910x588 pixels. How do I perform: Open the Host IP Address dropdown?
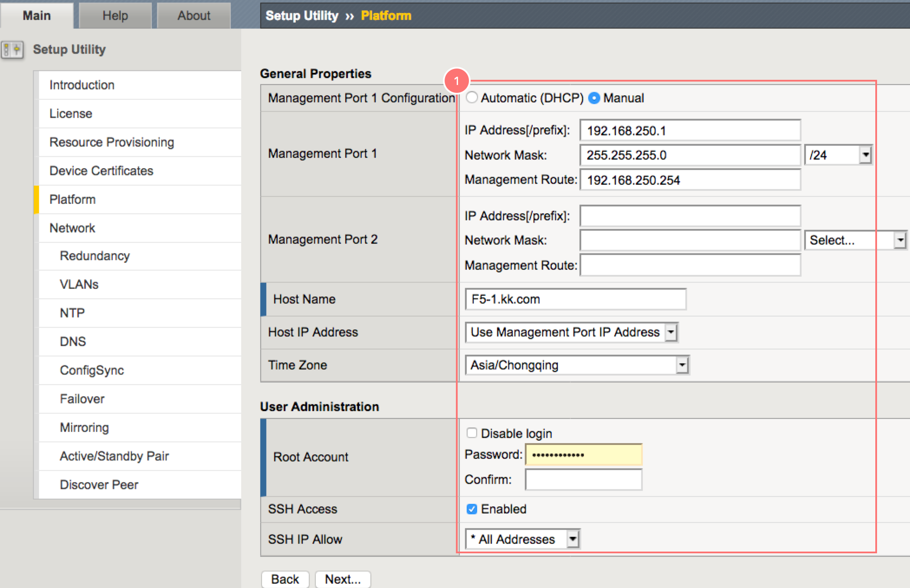pyautogui.click(x=571, y=332)
